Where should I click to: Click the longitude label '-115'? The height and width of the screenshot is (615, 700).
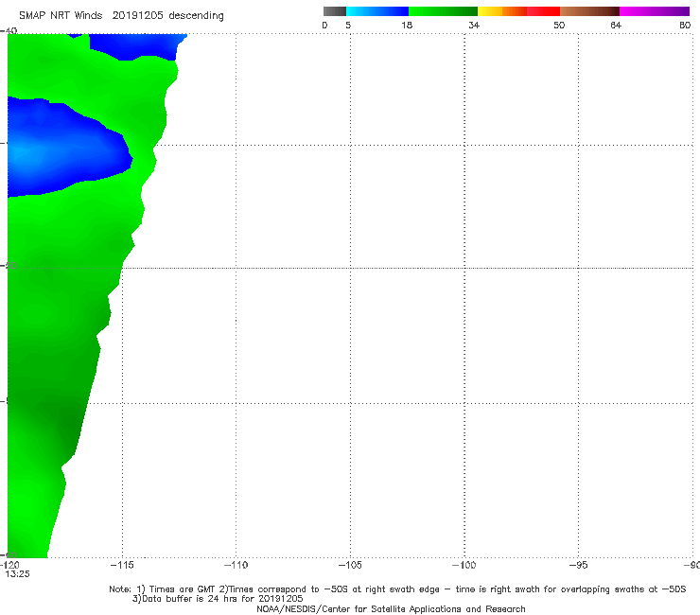(x=122, y=565)
